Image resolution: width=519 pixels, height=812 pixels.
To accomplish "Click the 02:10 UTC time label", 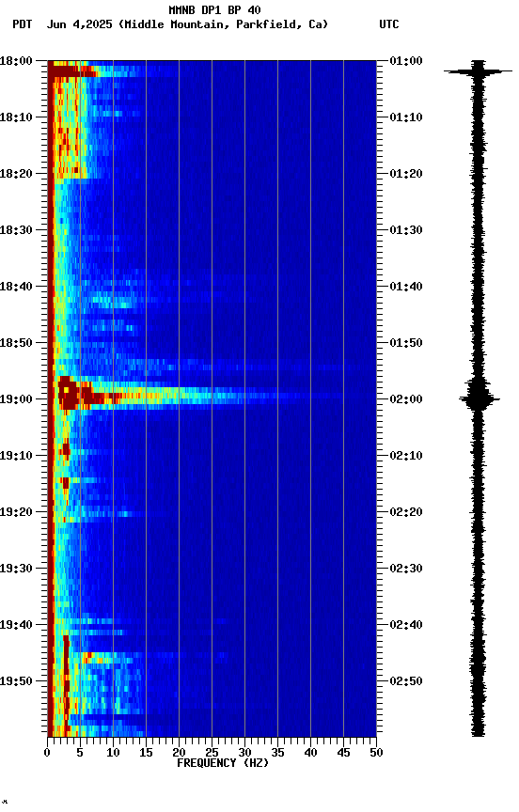I will (x=406, y=456).
